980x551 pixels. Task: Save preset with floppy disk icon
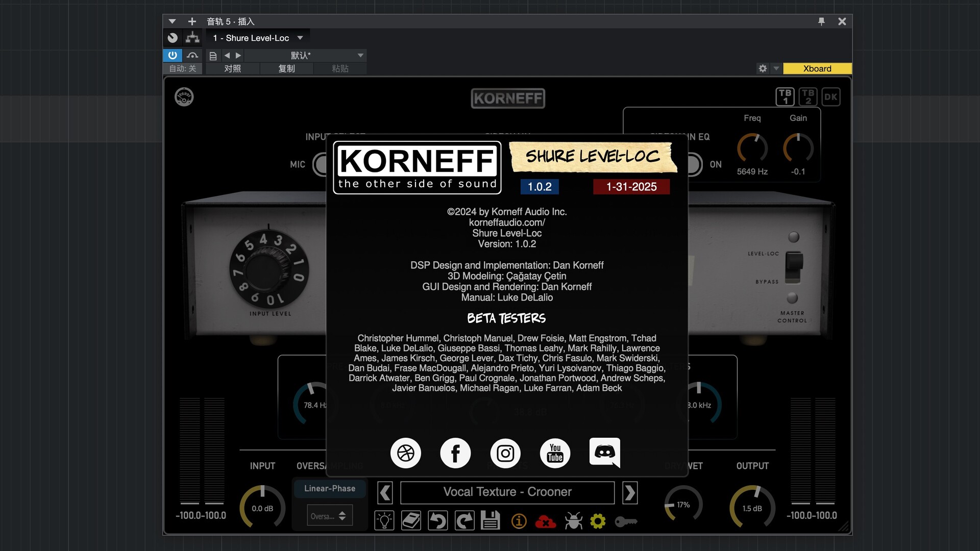(x=491, y=521)
